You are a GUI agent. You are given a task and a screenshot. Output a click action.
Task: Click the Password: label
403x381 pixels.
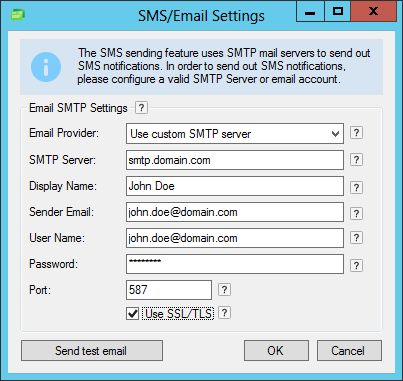pyautogui.click(x=53, y=264)
